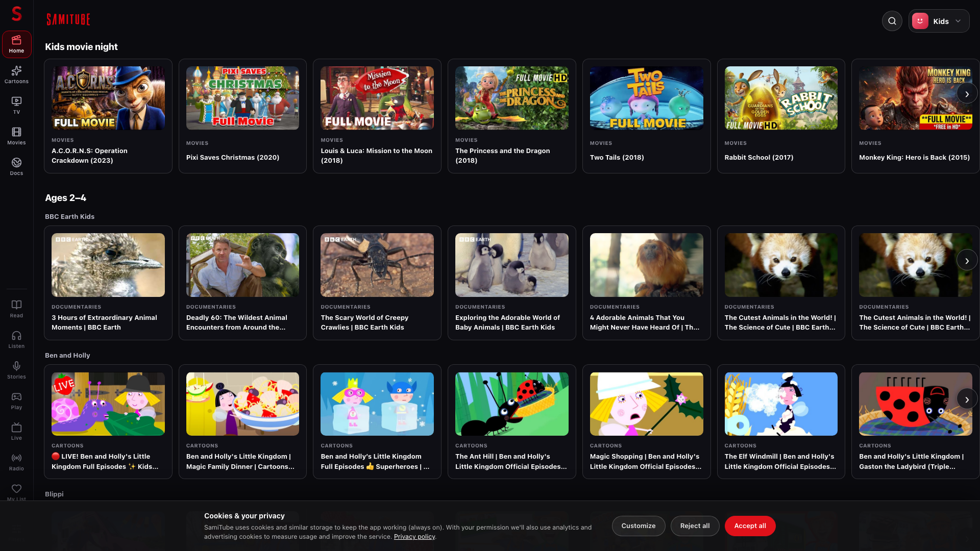Image resolution: width=980 pixels, height=551 pixels.
Task: Open My List heart icon
Action: 16,489
